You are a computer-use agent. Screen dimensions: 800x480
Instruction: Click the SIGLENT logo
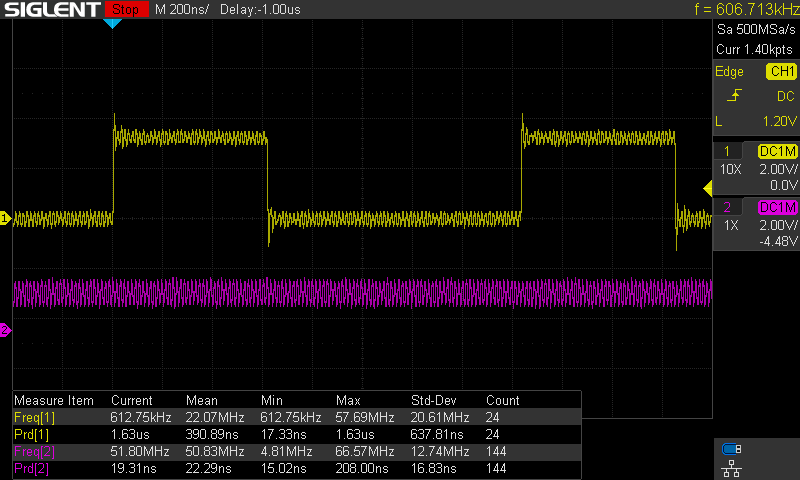[x=52, y=9]
